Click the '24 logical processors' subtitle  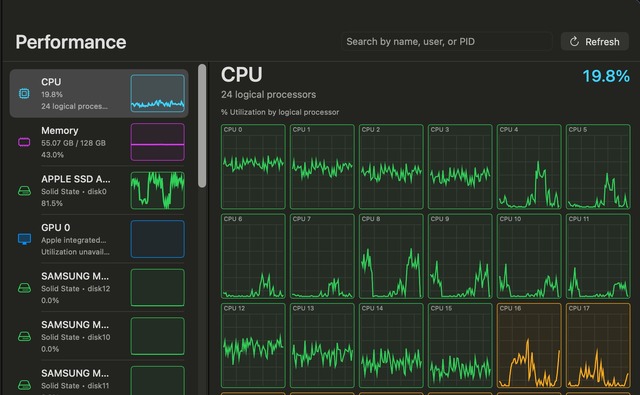coord(269,95)
